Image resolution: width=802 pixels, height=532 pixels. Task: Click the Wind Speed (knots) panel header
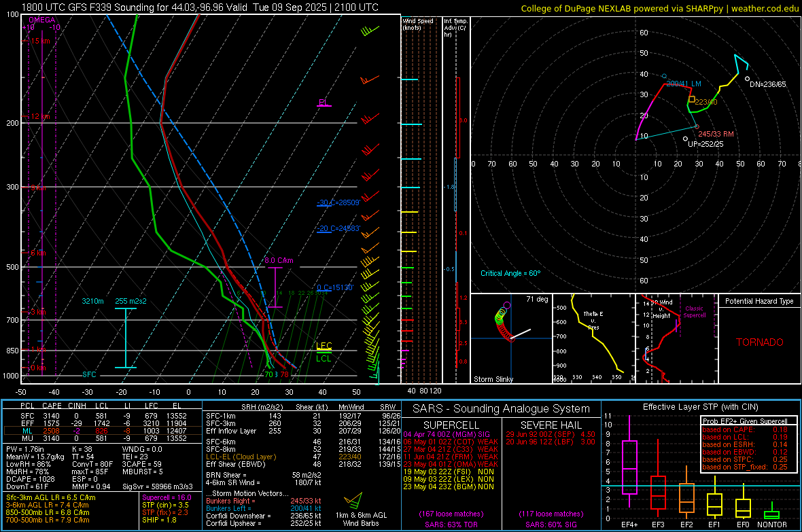pyautogui.click(x=418, y=24)
